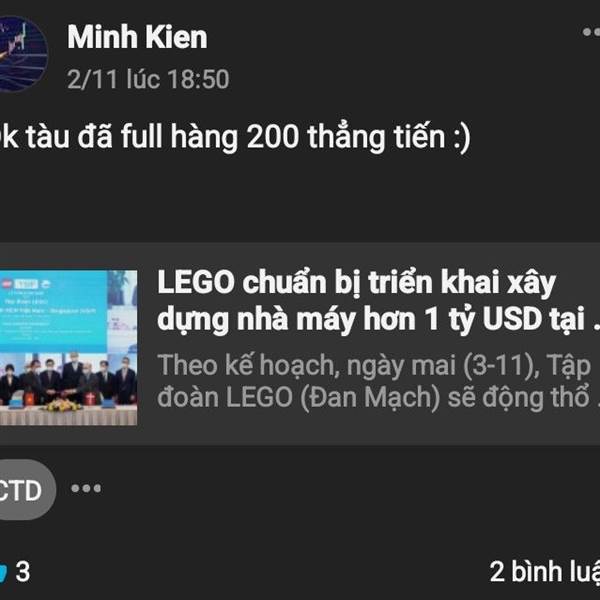Click the flower arrangement in the photo
The image size is (600, 600).
click(x=62, y=405)
